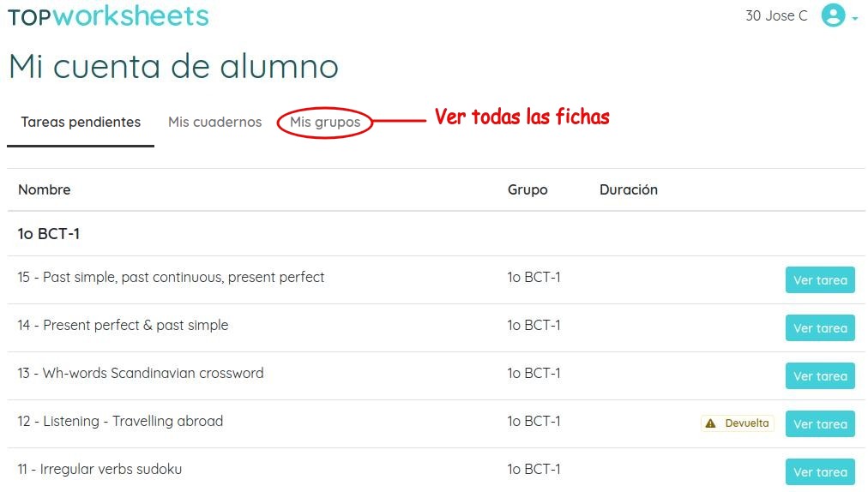Image resolution: width=868 pixels, height=492 pixels.
Task: Click the username 30 Jose C
Action: pos(776,15)
